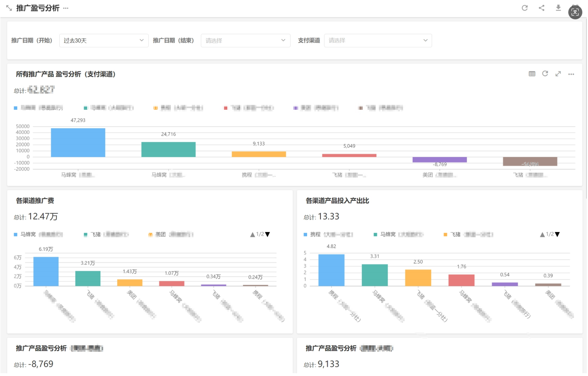Open the 推广日期（结束） dropdown
This screenshot has width=588, height=376.
tap(245, 40)
